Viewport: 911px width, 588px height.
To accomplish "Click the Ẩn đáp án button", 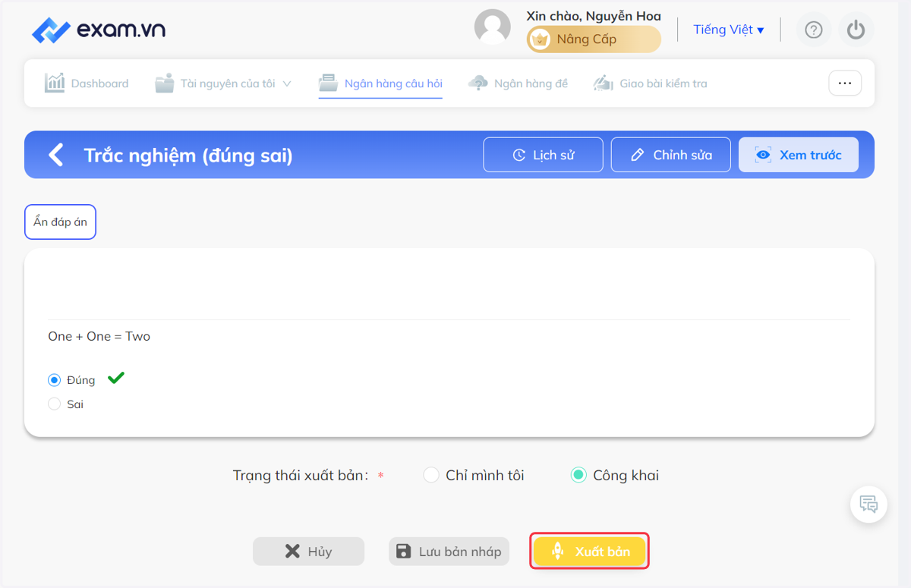I will coord(61,222).
